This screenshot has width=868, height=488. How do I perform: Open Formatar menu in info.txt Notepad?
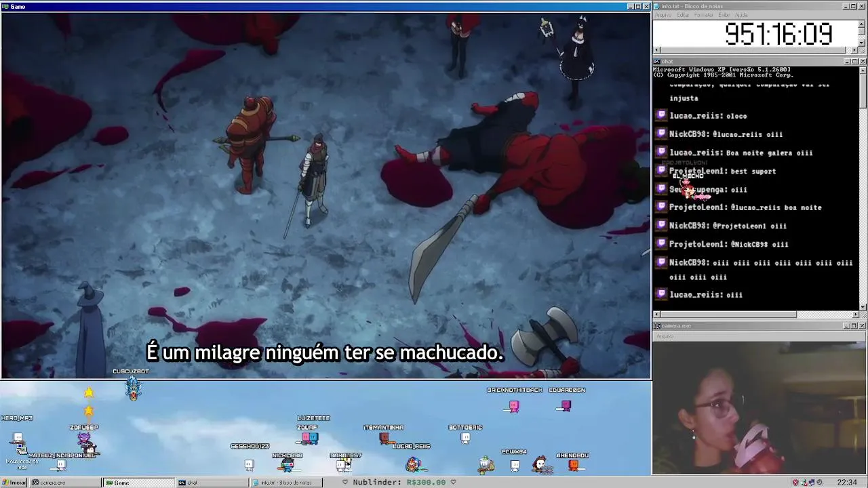(704, 15)
